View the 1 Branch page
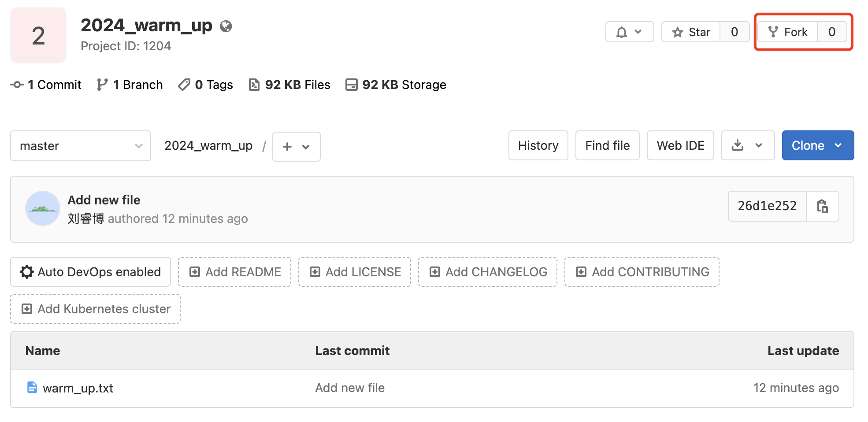868x422 pixels. coord(130,85)
